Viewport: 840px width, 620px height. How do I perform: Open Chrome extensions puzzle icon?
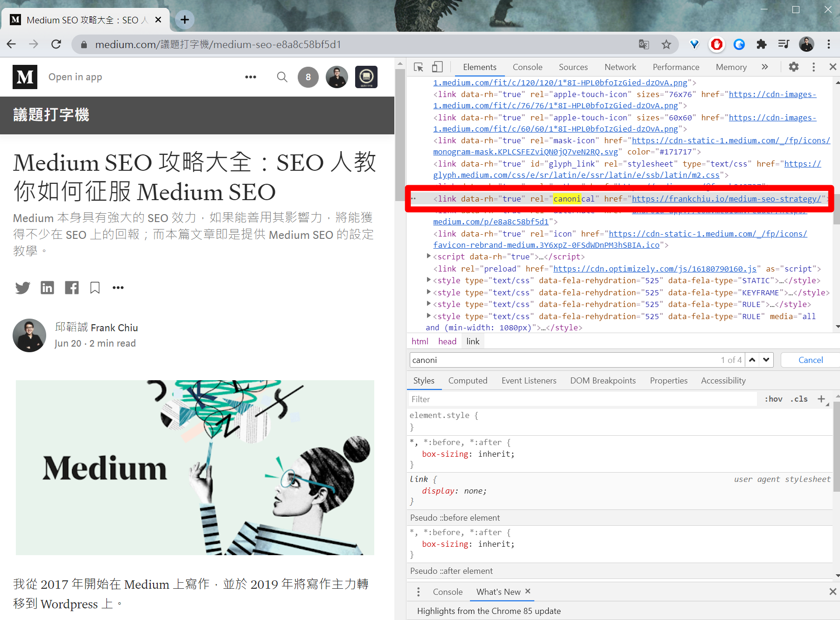(762, 44)
